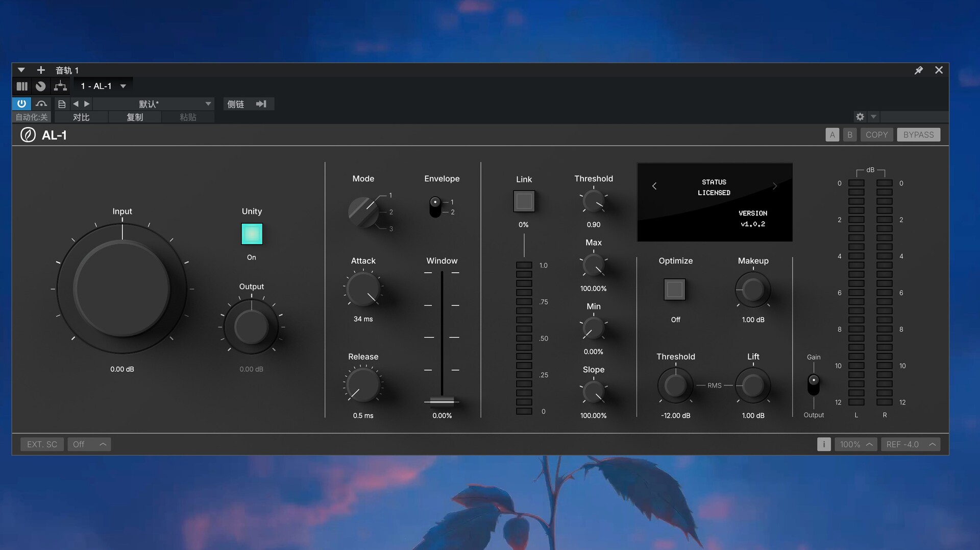Screen dimensions: 980x550
Task: Enable the Optimize toggle
Action: pos(675,290)
